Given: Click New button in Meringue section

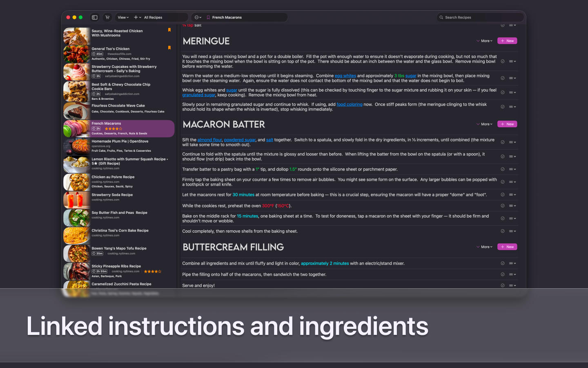Looking at the screenshot, I should 507,41.
